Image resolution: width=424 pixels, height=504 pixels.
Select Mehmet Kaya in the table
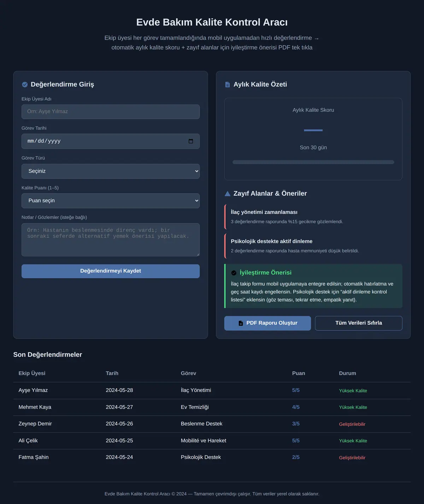tap(35, 407)
